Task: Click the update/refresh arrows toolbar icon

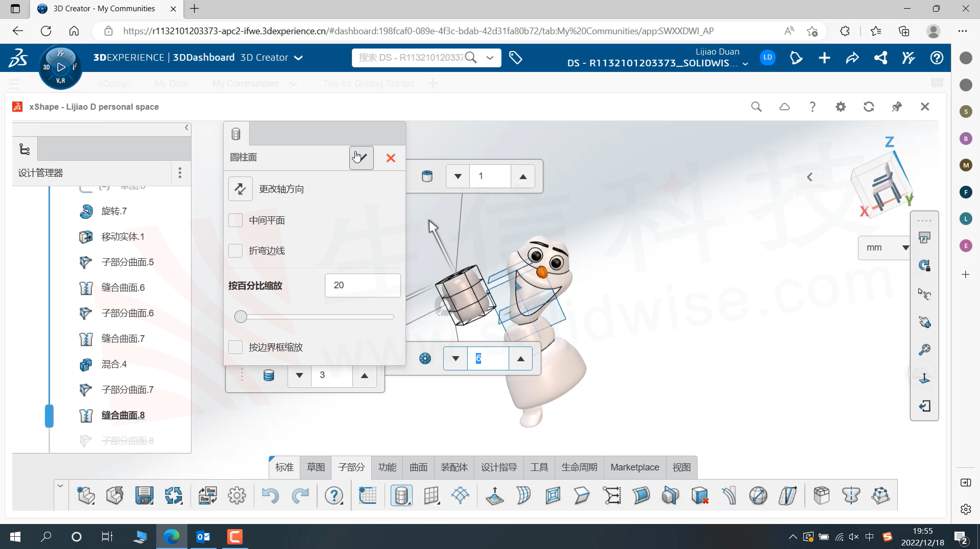Action: click(174, 495)
